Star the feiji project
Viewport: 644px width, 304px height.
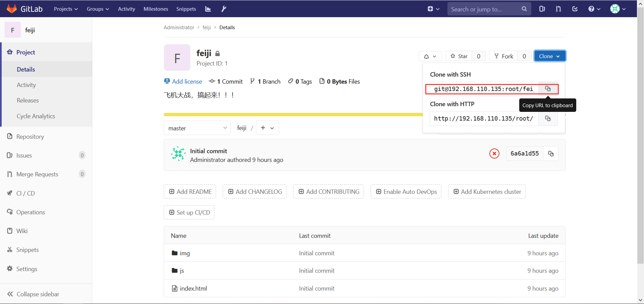(459, 56)
